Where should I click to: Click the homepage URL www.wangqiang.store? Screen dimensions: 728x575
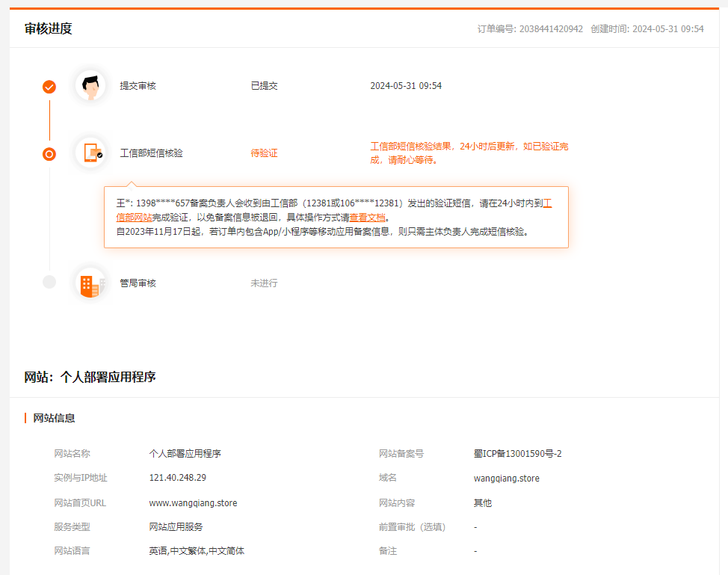[x=193, y=503]
